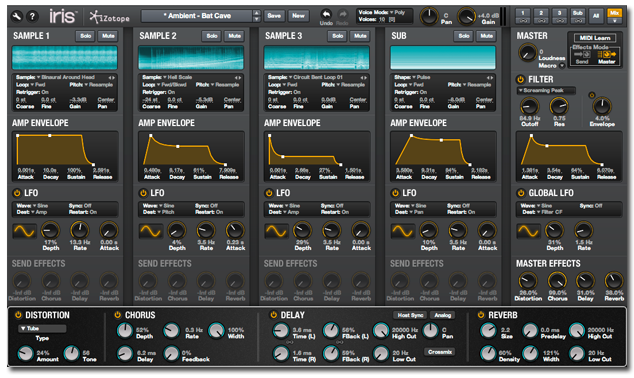Image resolution: width=634 pixels, height=378 pixels.
Task: Open the Screaming Peak filter dropdown
Action: [546, 91]
